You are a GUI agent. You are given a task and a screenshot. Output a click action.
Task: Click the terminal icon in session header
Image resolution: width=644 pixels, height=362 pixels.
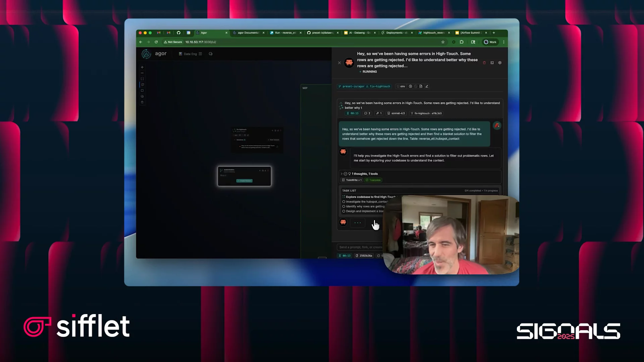[x=492, y=63]
